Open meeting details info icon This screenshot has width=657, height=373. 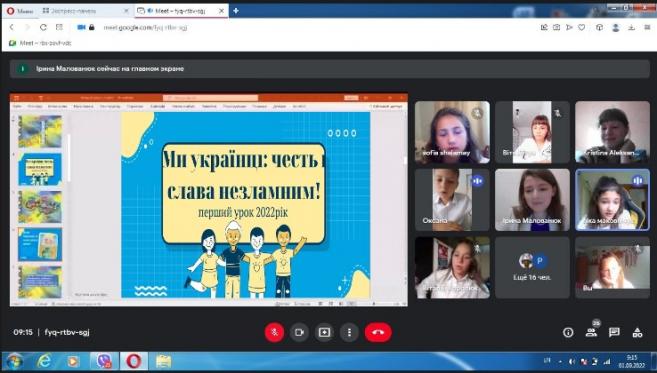568,332
